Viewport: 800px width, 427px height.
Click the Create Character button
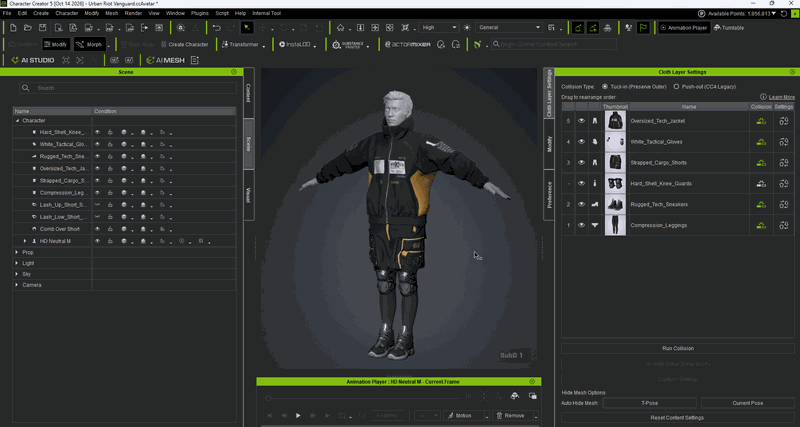[184, 44]
